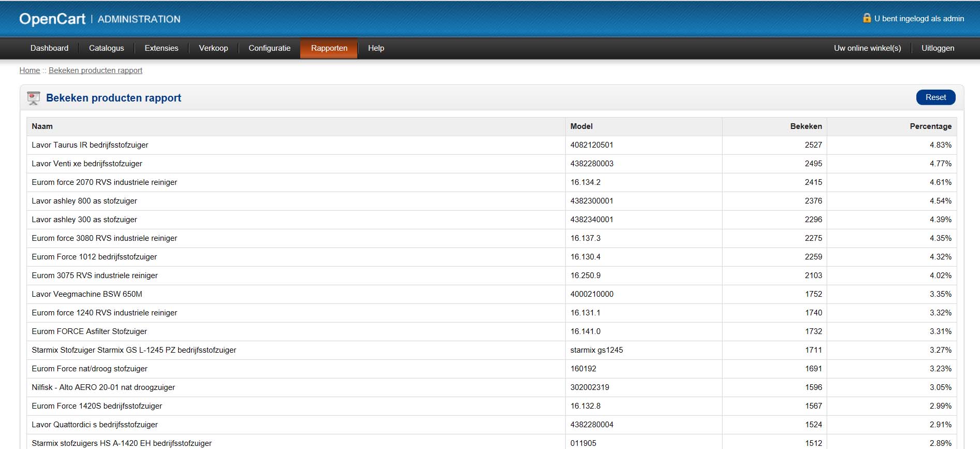
Task: Click model number 4082120501
Action: [592, 145]
